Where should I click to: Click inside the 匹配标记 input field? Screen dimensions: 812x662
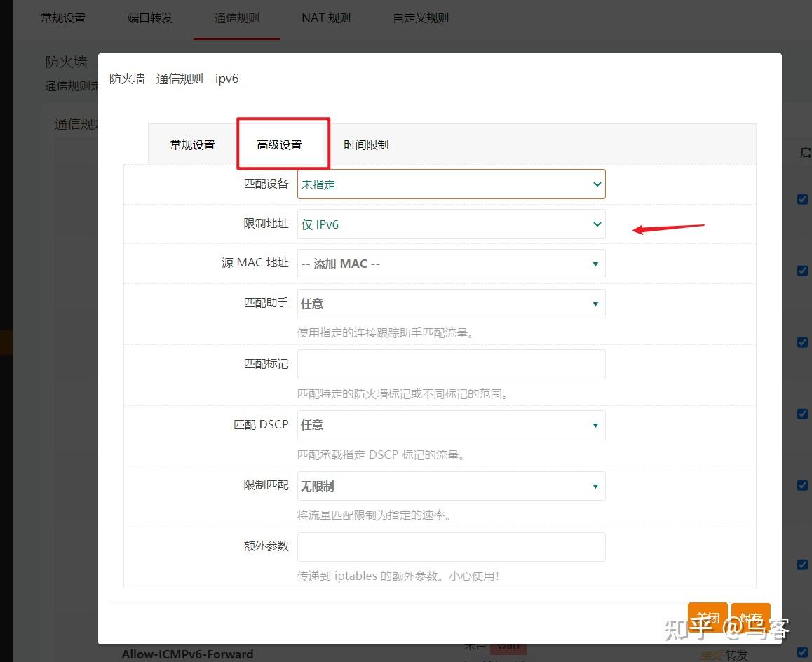click(451, 364)
